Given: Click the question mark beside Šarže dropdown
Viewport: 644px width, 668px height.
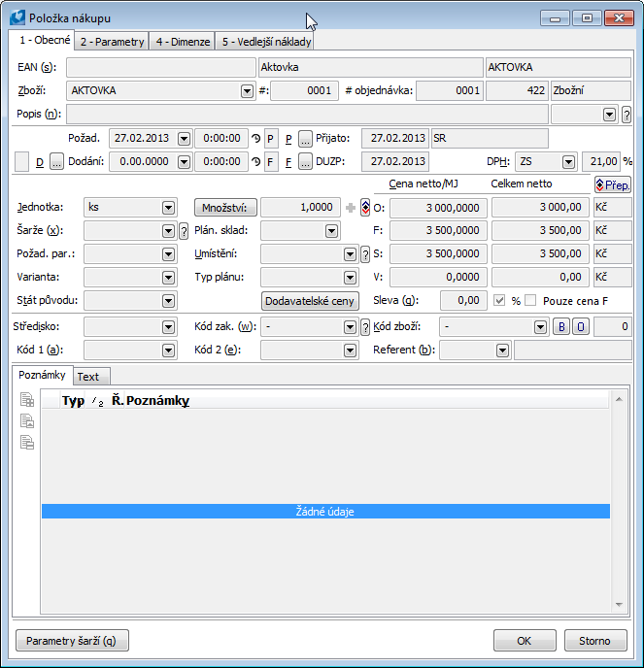Looking at the screenshot, I should tap(184, 231).
